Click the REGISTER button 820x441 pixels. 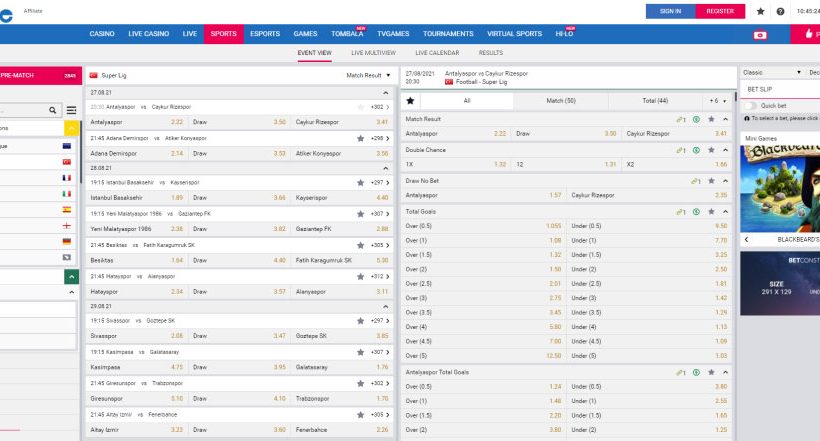tap(720, 11)
